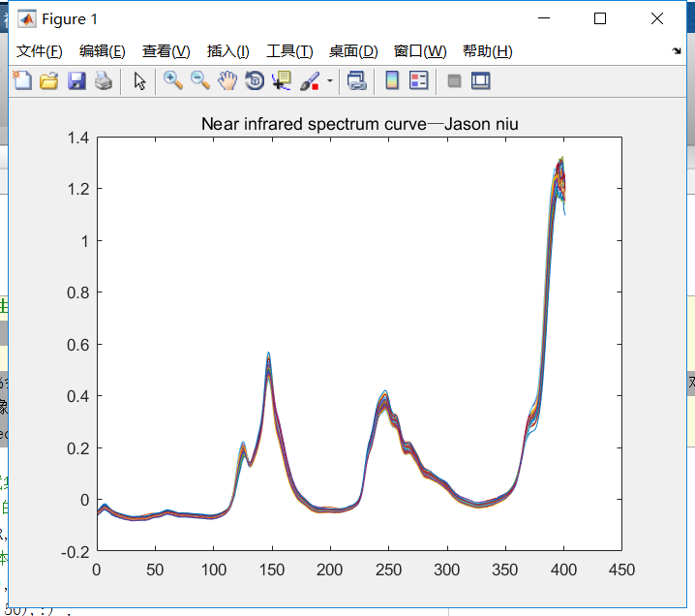
Task: Open the 窗口(W) menu
Action: pos(420,51)
